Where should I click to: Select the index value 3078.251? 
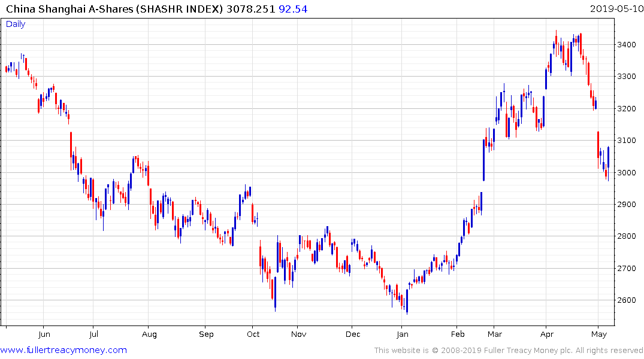250,9
